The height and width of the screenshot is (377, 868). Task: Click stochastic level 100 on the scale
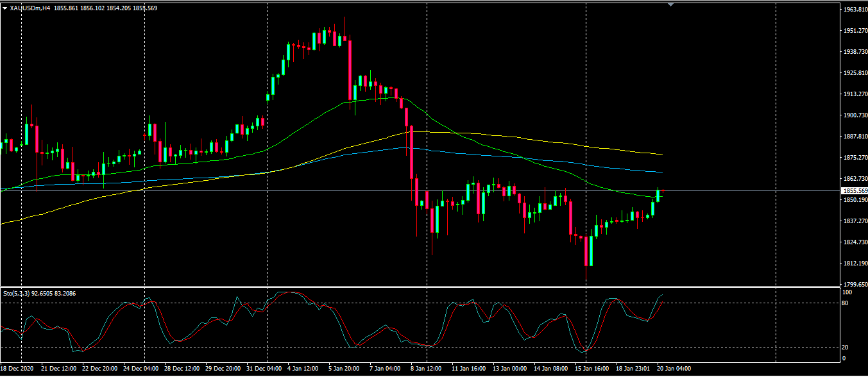(847, 292)
